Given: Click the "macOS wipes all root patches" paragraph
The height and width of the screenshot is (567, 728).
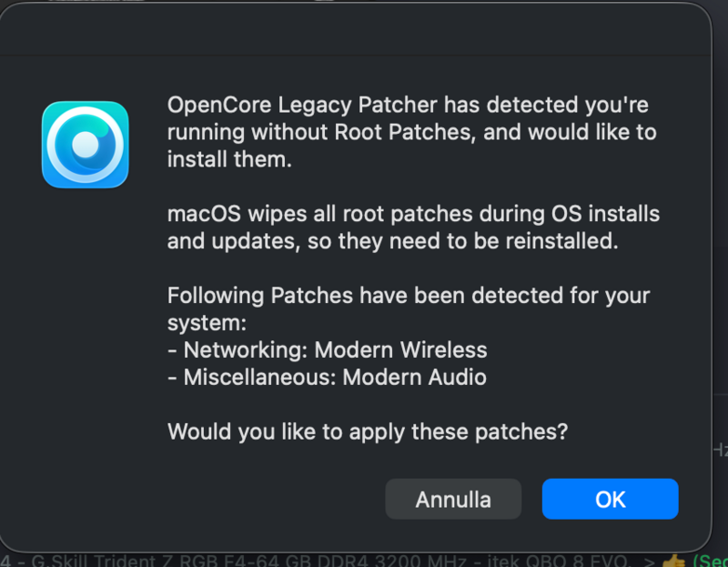Looking at the screenshot, I should pyautogui.click(x=413, y=215).
